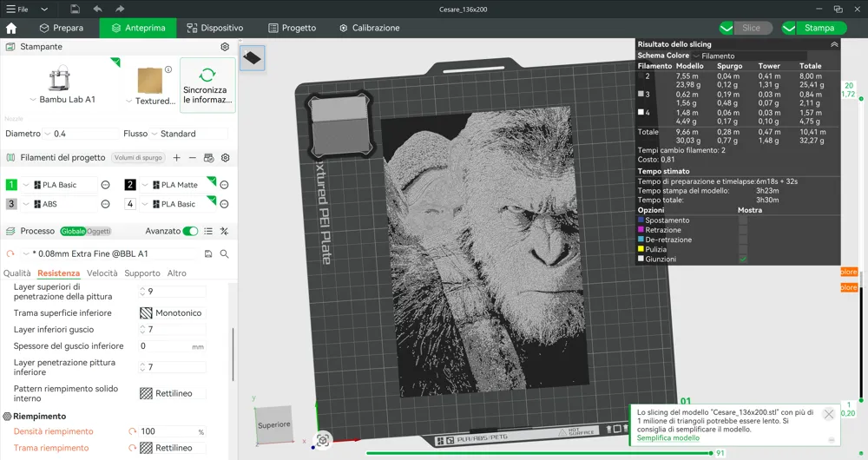The height and width of the screenshot is (460, 868).
Task: Switch to the Progetto tab
Action: 292,28
